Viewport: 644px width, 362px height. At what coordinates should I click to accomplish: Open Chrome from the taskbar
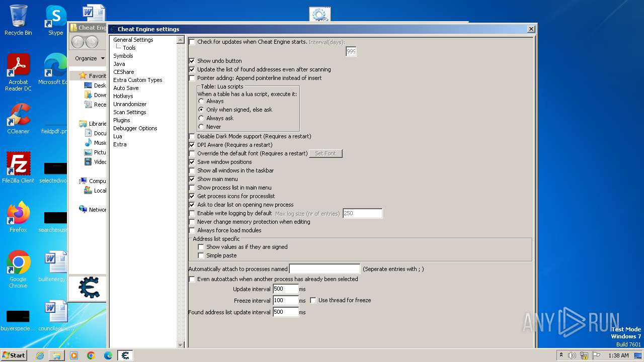91,355
